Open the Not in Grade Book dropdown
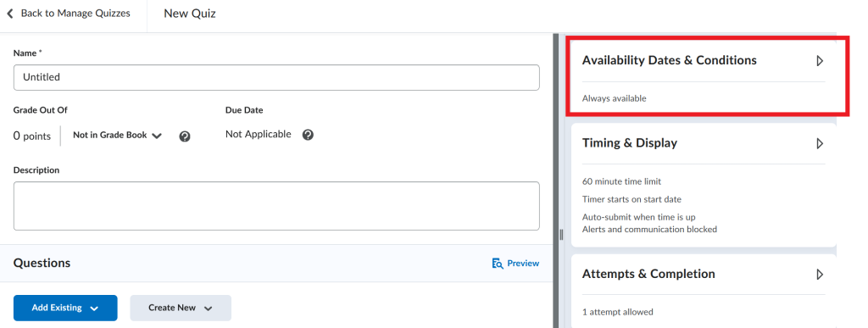 pos(117,135)
